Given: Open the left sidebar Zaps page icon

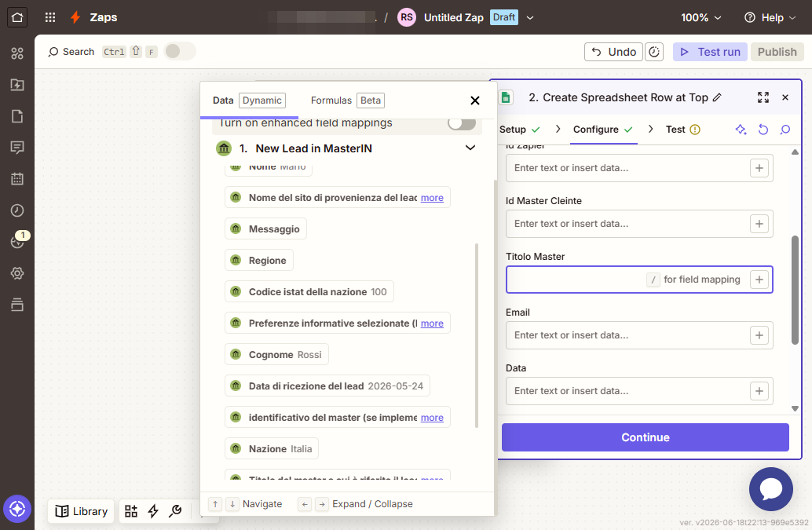Looking at the screenshot, I should pos(17,84).
